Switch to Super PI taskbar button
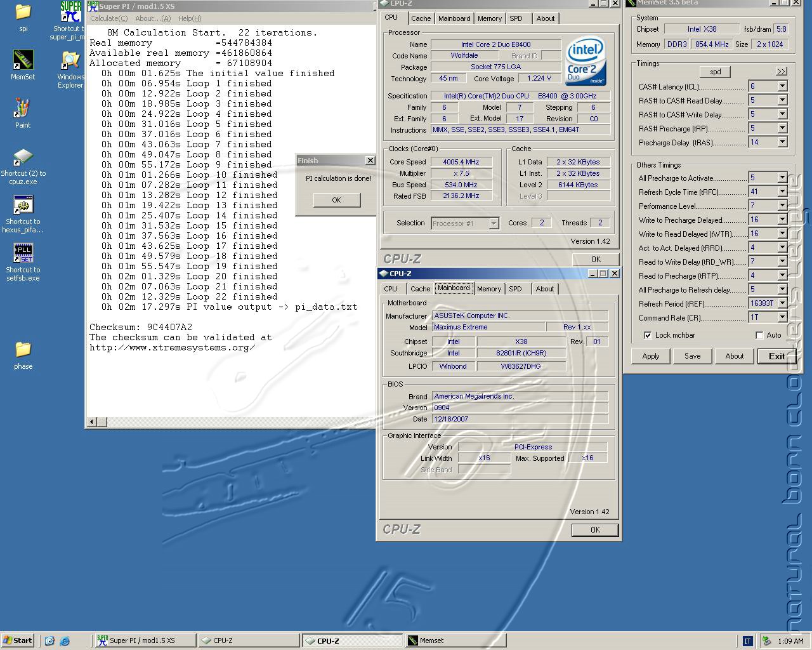812x650 pixels. (145, 640)
